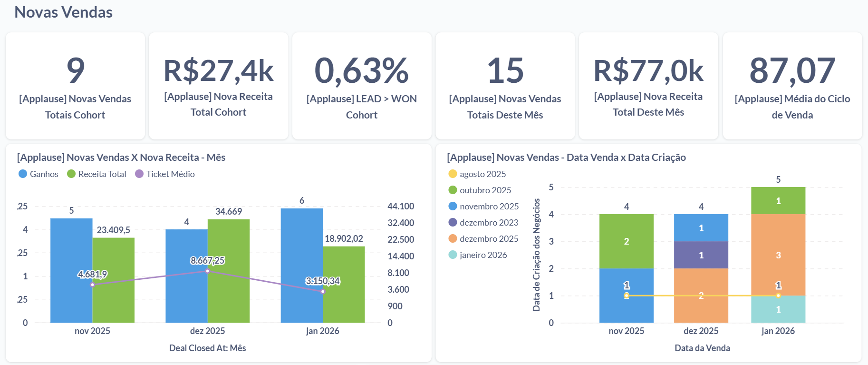Screen dimensions: 868x365
Task: Click the yellow agosto 2025 legend dot
Action: [x=453, y=174]
